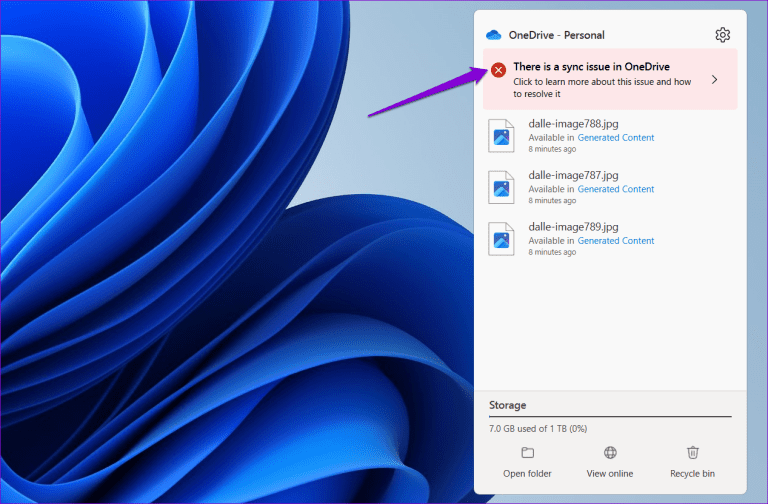This screenshot has height=504, width=768.
Task: Open the dalle-image789.jpg file name
Action: point(573,227)
